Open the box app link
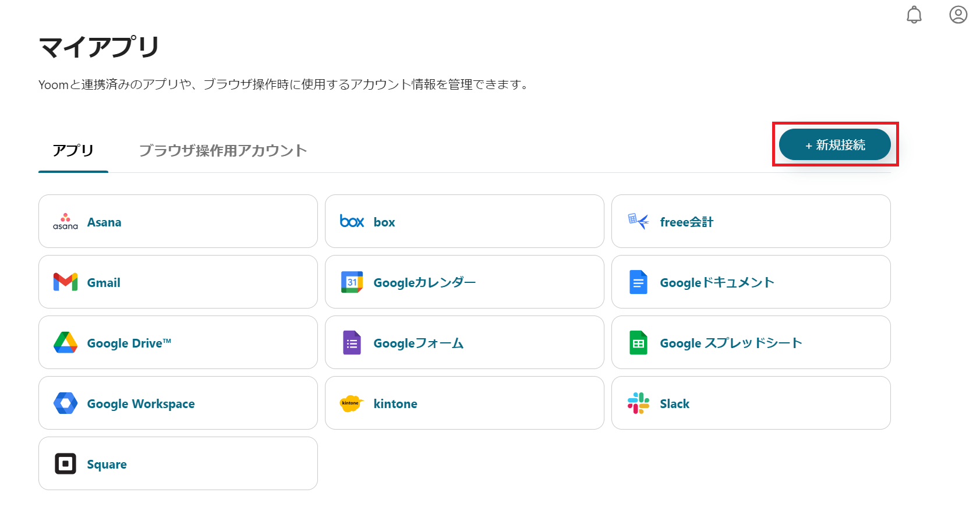The image size is (980, 514). point(384,222)
